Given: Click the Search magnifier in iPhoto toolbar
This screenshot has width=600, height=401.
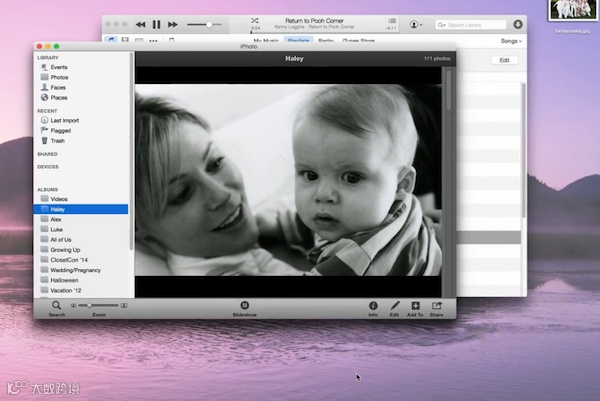Looking at the screenshot, I should point(56,305).
